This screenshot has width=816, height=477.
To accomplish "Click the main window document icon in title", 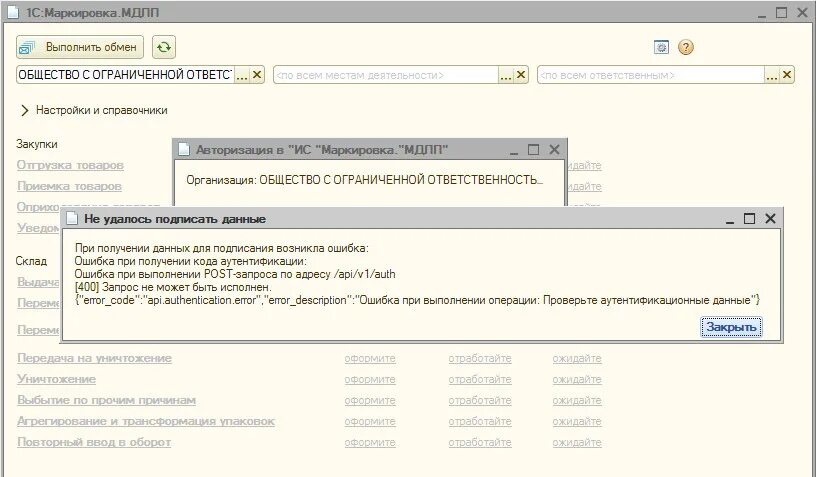I will 13,12.
